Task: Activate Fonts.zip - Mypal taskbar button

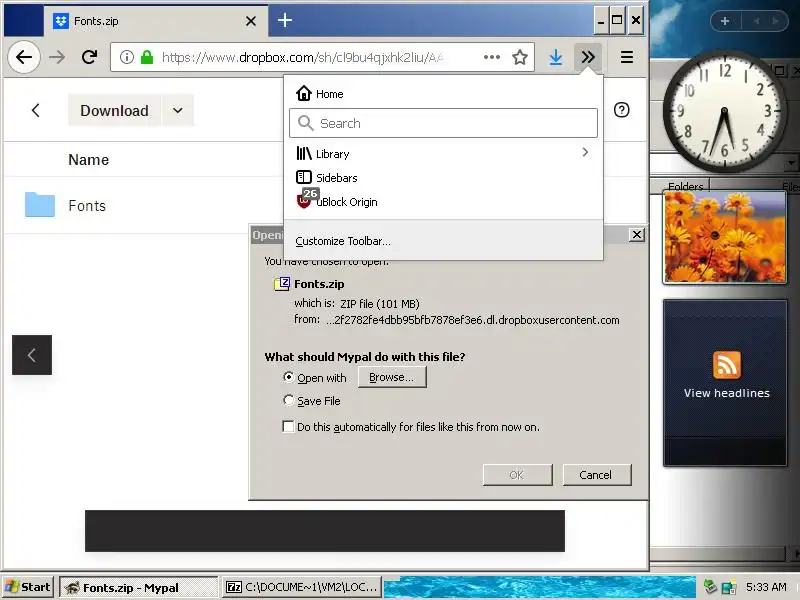Action: [x=139, y=587]
